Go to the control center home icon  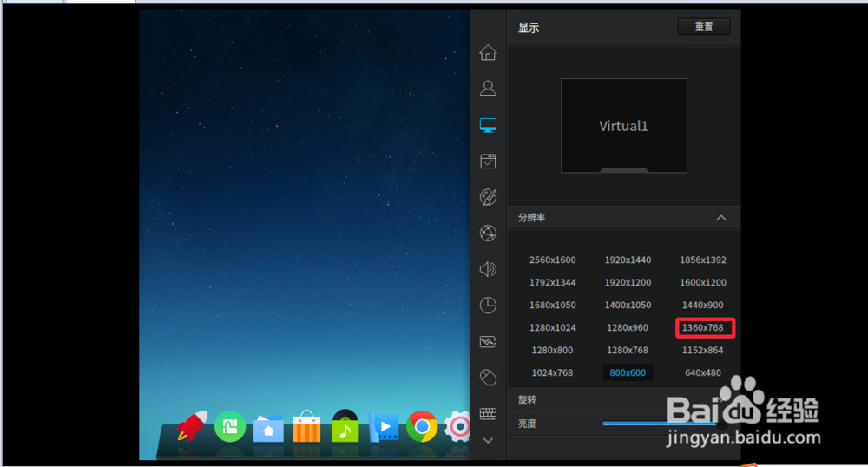(x=488, y=53)
